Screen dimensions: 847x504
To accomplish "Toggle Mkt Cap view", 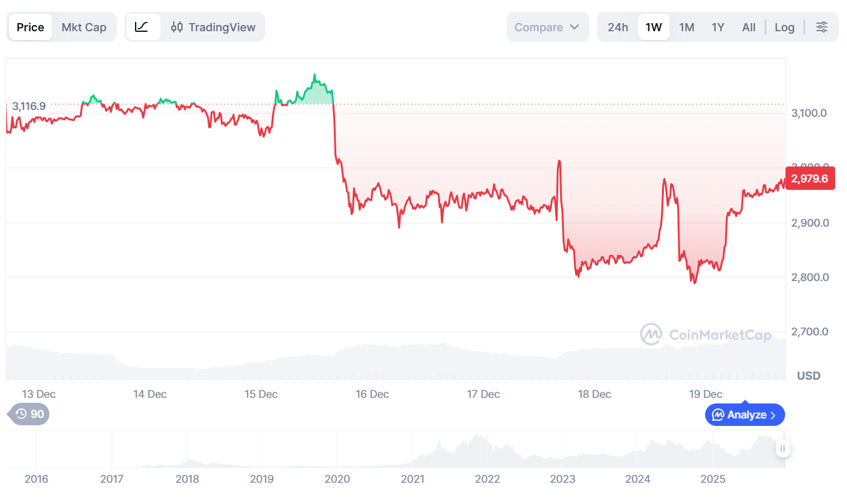I will (84, 27).
